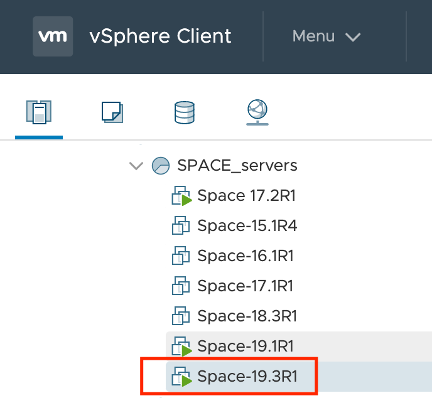The image size is (432, 398).
Task: Select the Space-15.1R4 virtual machine
Action: pyautogui.click(x=247, y=226)
